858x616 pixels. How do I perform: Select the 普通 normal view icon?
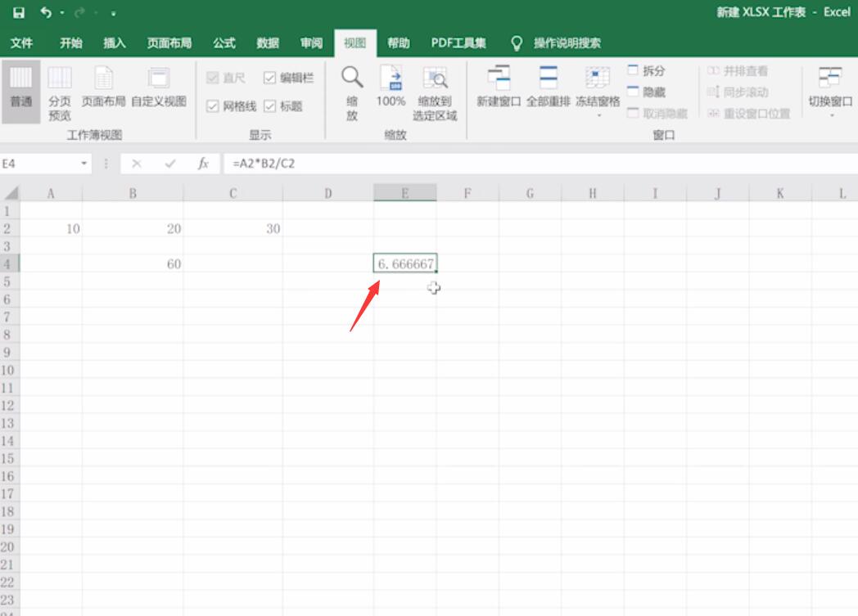(20, 91)
